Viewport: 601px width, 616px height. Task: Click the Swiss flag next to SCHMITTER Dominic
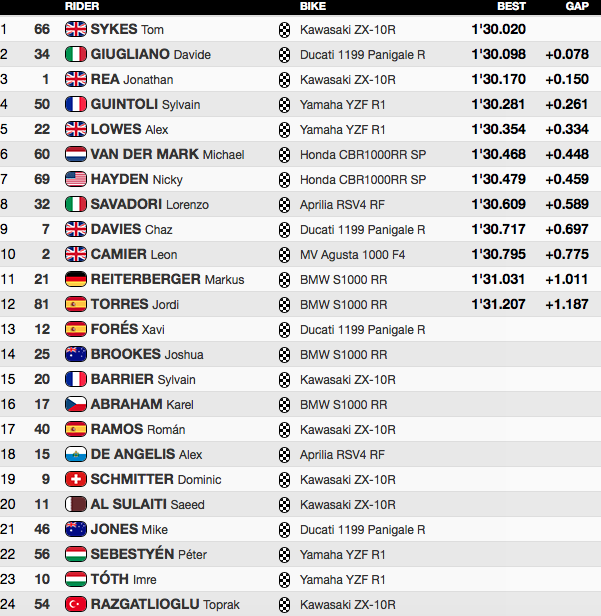pos(75,479)
